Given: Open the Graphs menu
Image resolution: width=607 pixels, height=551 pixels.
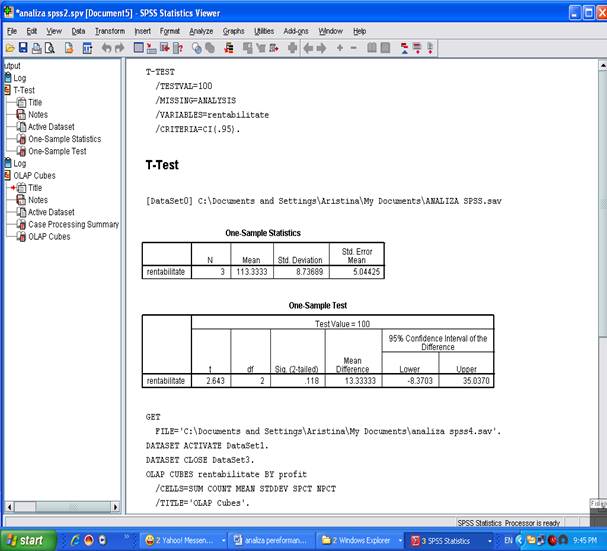Looking at the screenshot, I should (233, 31).
